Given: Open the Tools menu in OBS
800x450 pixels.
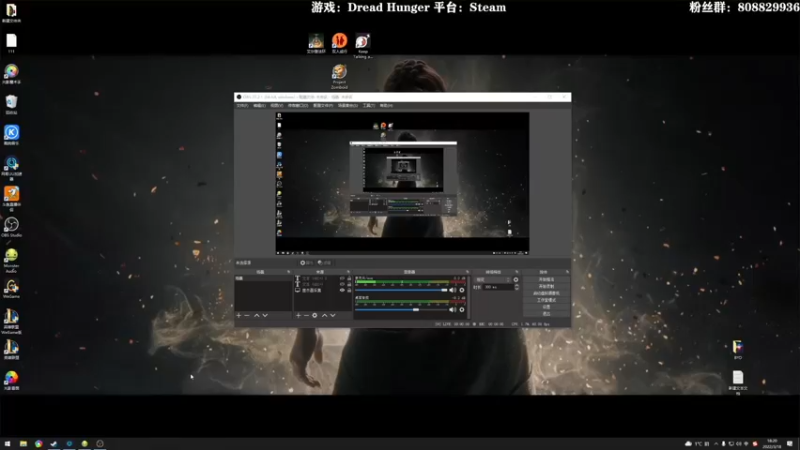Looking at the screenshot, I should pyautogui.click(x=368, y=106).
